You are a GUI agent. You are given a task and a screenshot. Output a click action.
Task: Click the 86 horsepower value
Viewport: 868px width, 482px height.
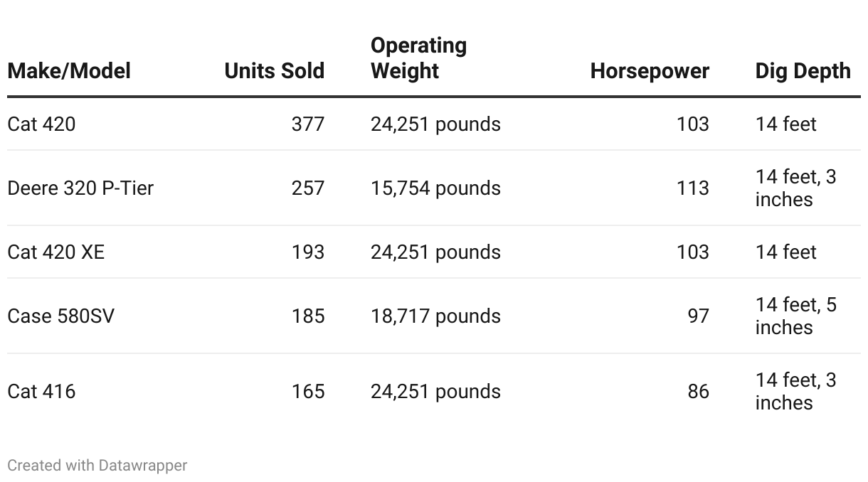click(698, 392)
